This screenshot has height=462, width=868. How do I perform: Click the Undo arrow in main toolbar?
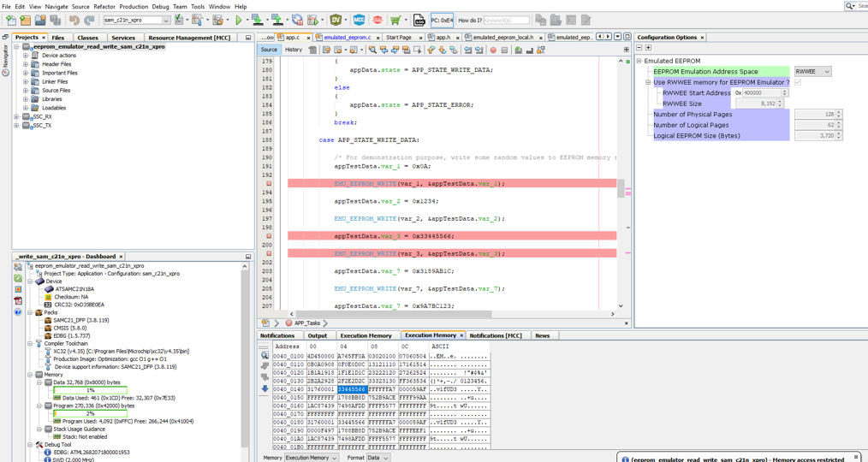pyautogui.click(x=74, y=20)
